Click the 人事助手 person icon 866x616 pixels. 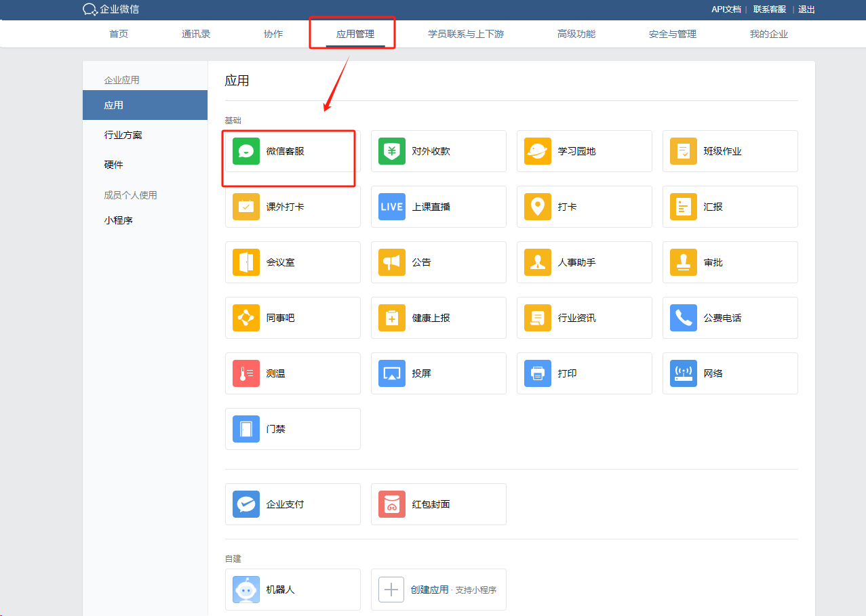[x=538, y=262]
